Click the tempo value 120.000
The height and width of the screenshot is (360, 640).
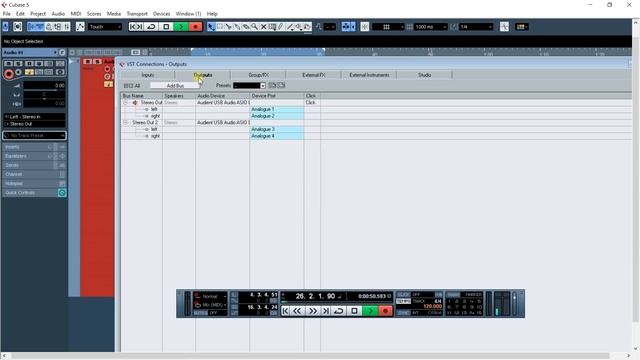432,306
